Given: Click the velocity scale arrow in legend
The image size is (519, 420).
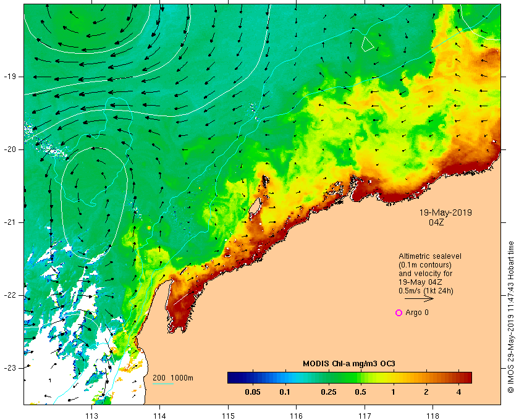Looking at the screenshot, I should click(x=419, y=298).
